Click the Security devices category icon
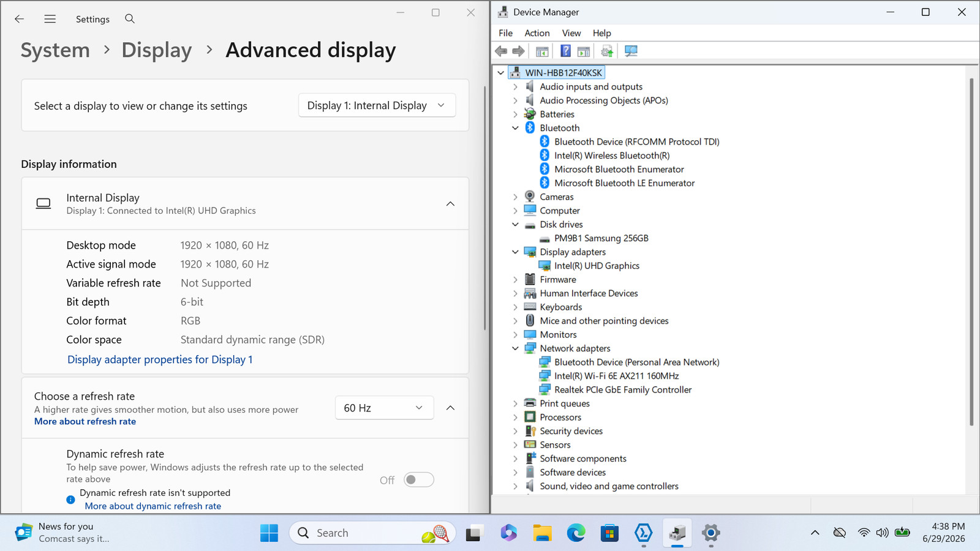980x551 pixels. pos(530,431)
